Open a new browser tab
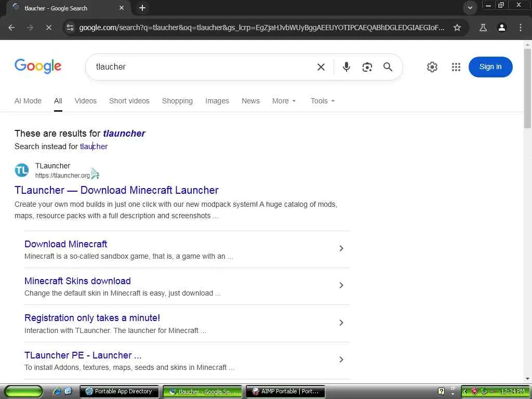The image size is (532, 399). pos(142,8)
